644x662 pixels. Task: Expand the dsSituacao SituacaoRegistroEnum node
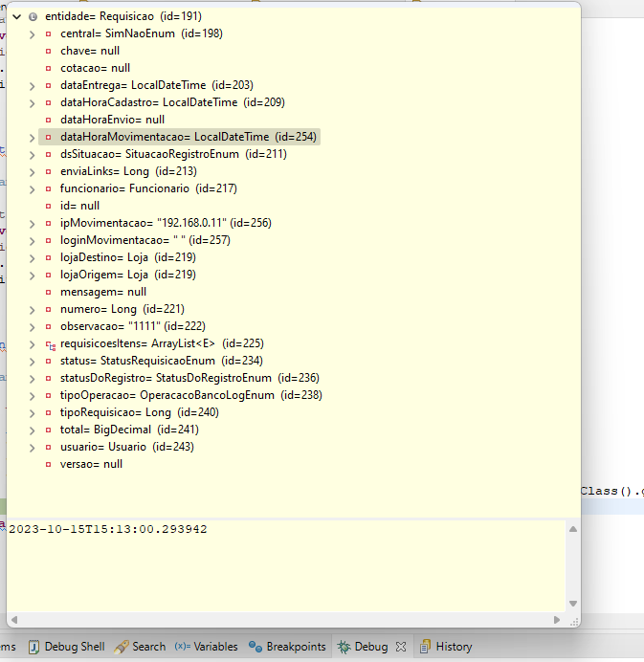(33, 155)
